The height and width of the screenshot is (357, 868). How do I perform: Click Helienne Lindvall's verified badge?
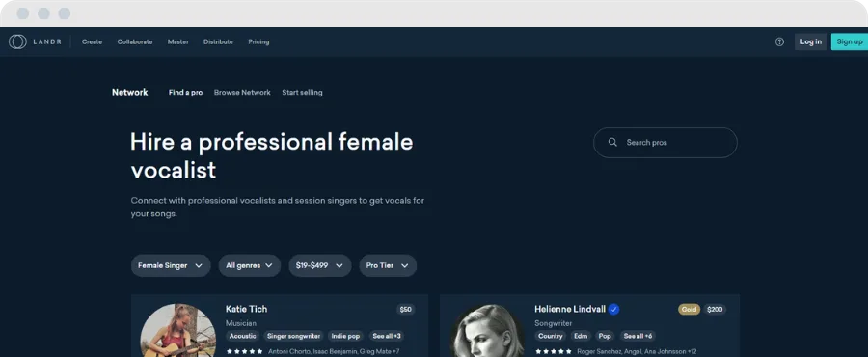(x=613, y=310)
